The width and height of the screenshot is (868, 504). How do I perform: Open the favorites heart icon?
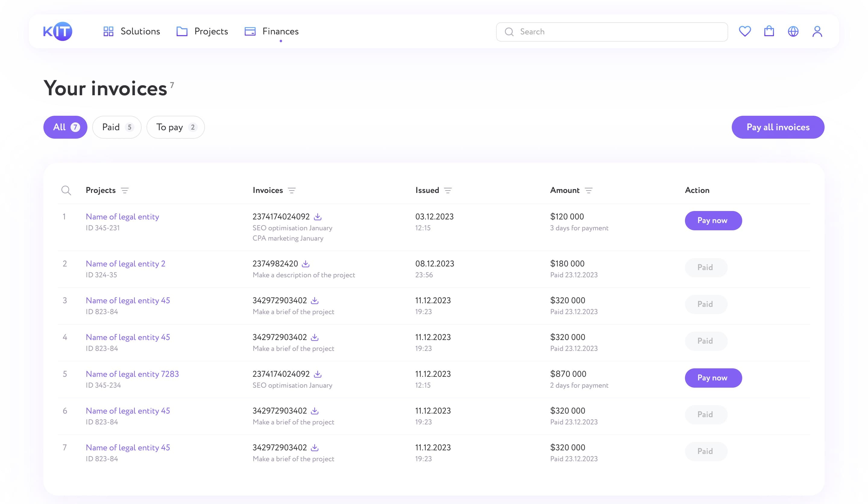coord(745,31)
